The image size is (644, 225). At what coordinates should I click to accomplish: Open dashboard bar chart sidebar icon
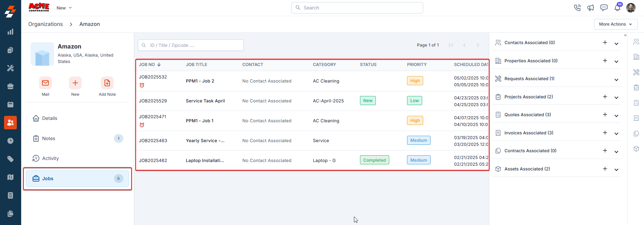click(x=10, y=32)
